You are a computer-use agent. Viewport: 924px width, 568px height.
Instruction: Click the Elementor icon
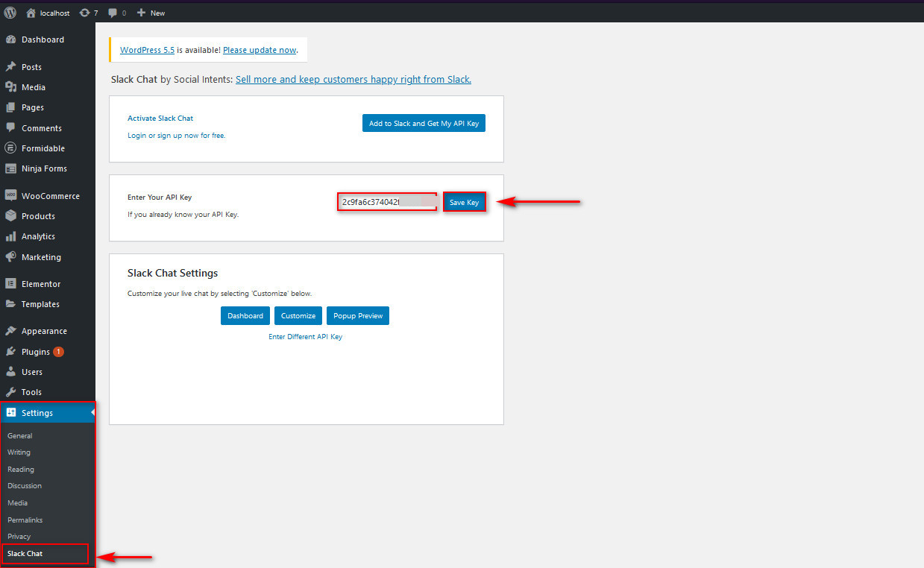(x=10, y=284)
